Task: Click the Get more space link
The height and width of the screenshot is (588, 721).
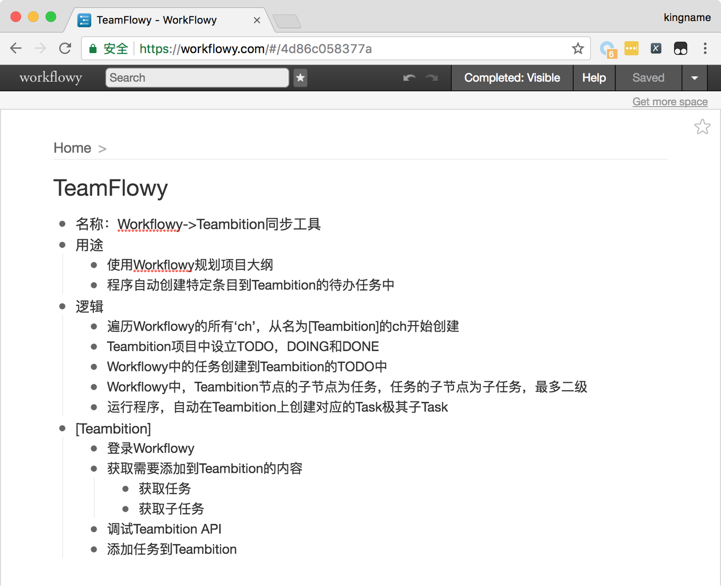Action: pos(670,102)
